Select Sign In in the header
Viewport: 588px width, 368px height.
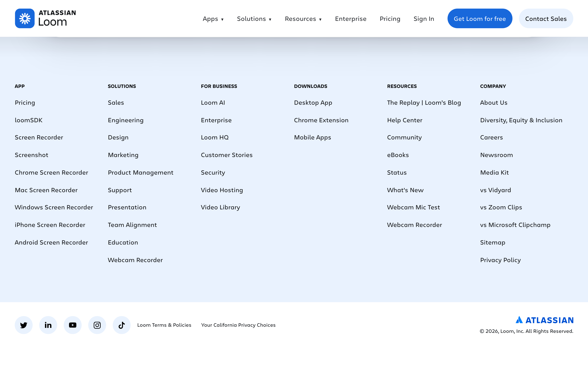pyautogui.click(x=424, y=19)
